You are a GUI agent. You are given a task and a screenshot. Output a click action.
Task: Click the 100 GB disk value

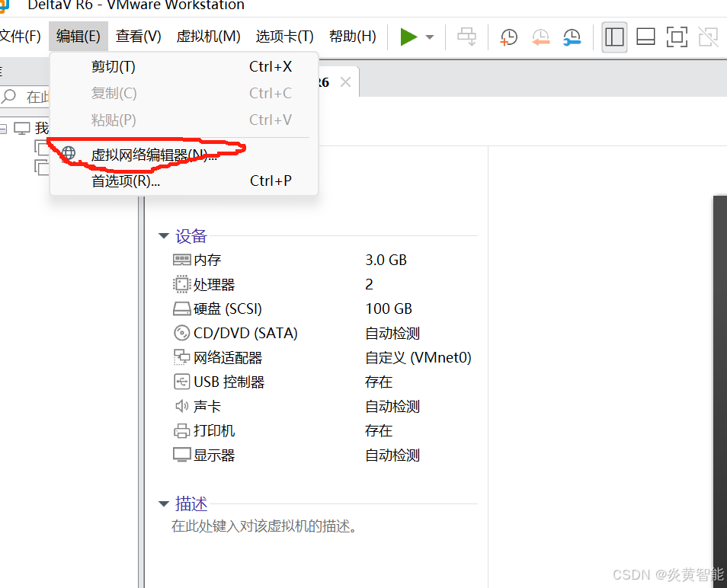coord(389,308)
